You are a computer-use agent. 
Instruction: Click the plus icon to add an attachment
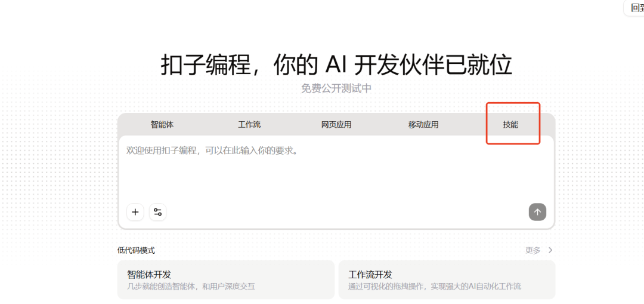click(135, 212)
